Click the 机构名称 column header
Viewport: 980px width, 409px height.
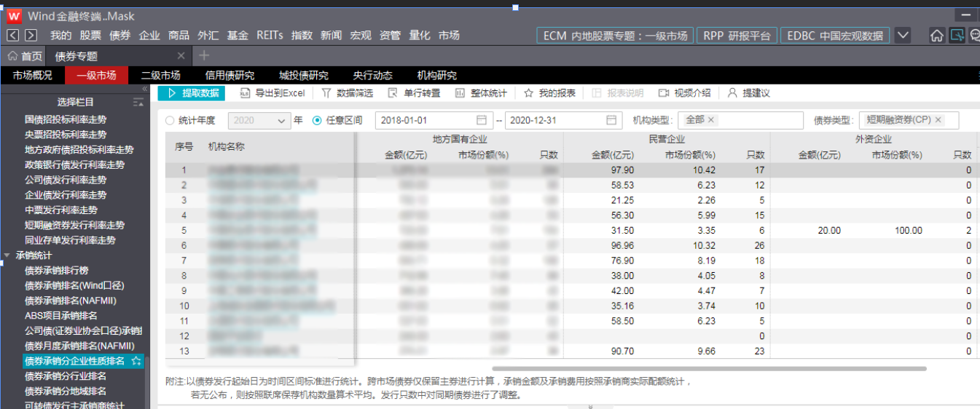226,146
